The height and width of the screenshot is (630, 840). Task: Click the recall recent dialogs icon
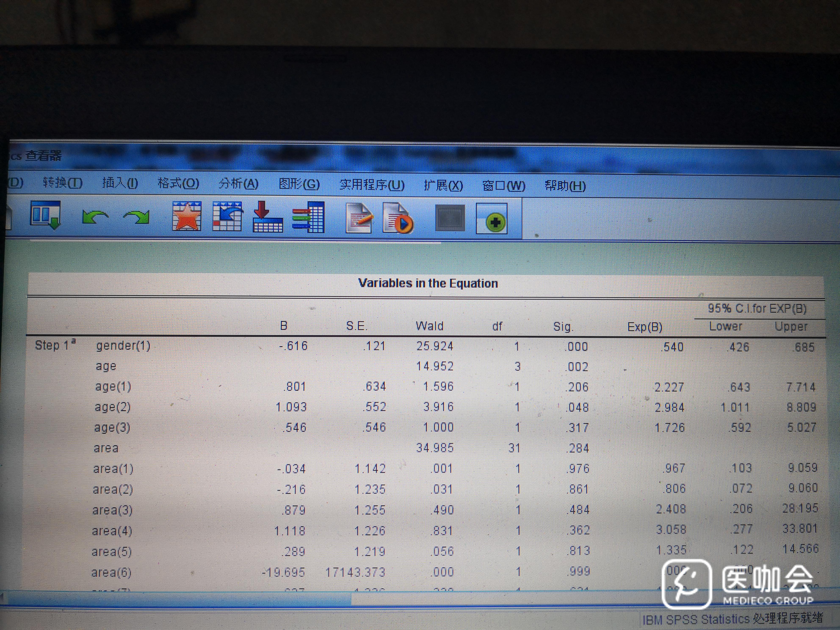point(45,215)
